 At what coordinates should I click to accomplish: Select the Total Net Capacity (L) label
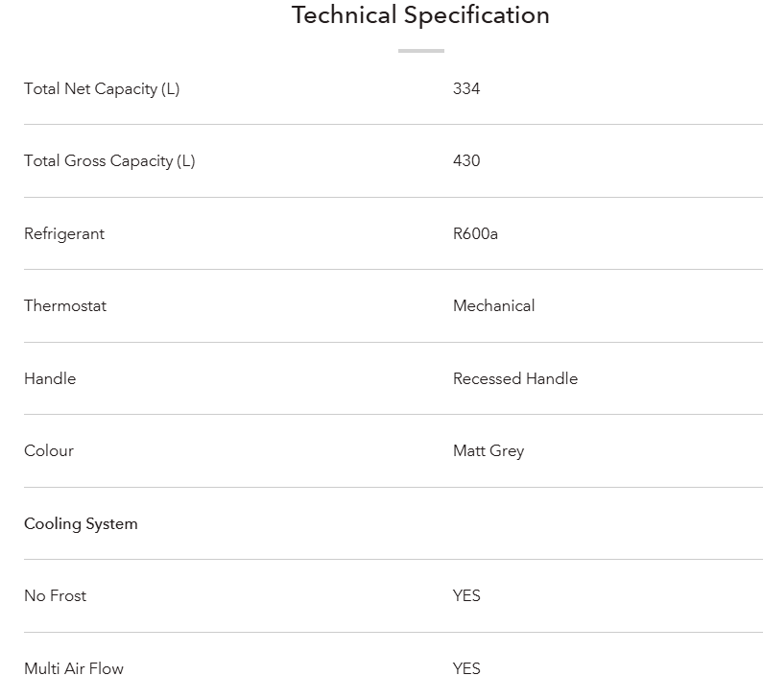tap(102, 89)
